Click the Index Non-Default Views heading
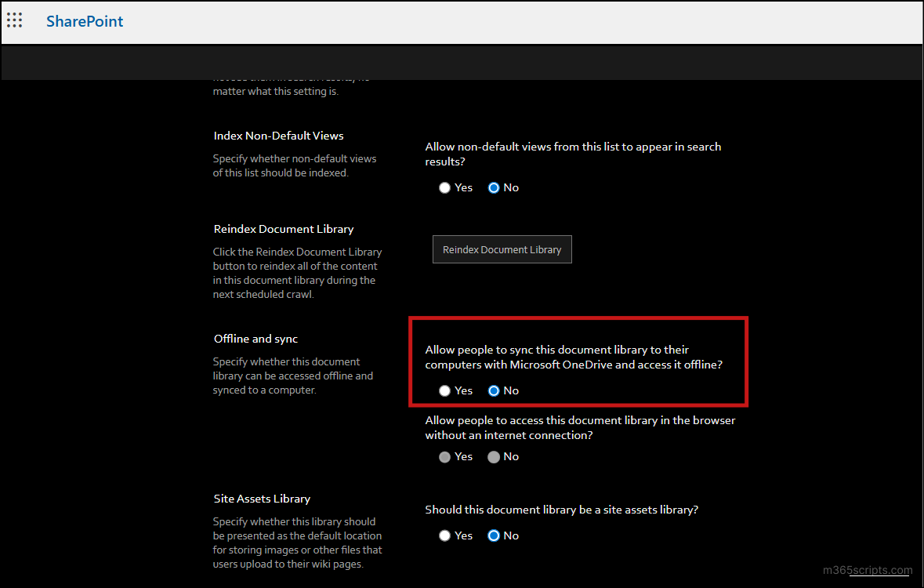This screenshot has height=588, width=924. coord(278,136)
